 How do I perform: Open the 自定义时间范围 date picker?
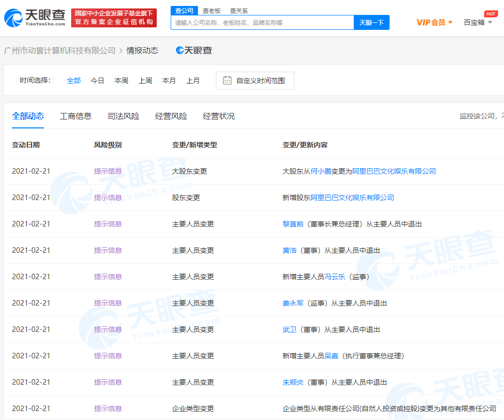260,81
